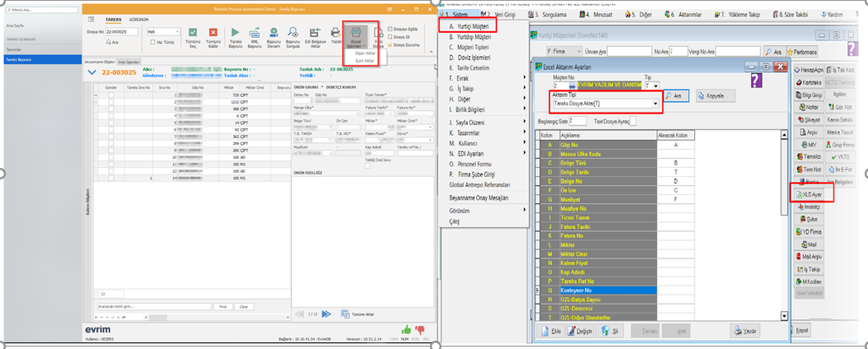Switch to the Web İşlemleri tab
The height and width of the screenshot is (349, 868).
point(129,62)
